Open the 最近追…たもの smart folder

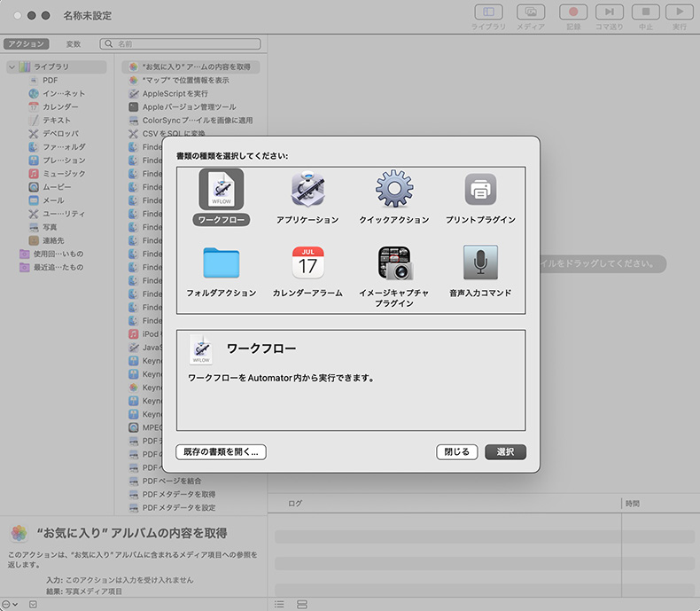(x=58, y=268)
